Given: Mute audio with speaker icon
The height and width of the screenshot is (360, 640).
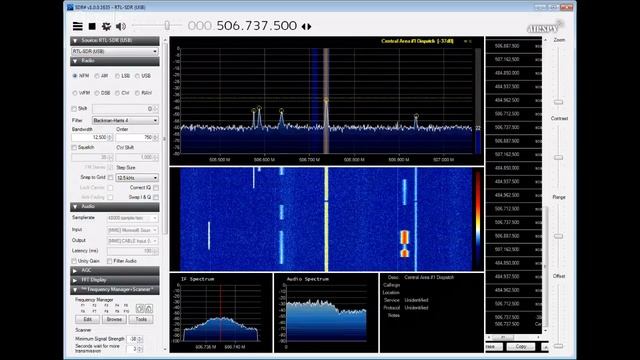Looking at the screenshot, I should tap(121, 27).
